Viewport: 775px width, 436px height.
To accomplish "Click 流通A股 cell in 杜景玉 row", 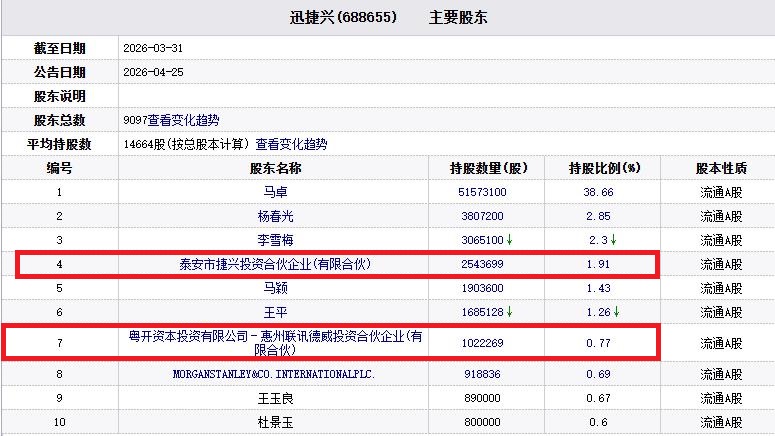I will click(721, 423).
